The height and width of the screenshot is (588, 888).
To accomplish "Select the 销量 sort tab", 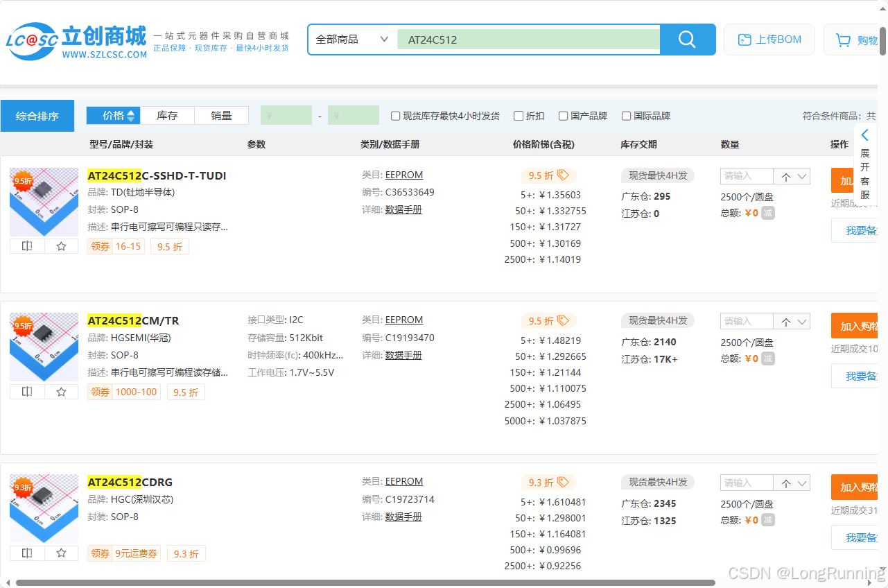I will 222,116.
